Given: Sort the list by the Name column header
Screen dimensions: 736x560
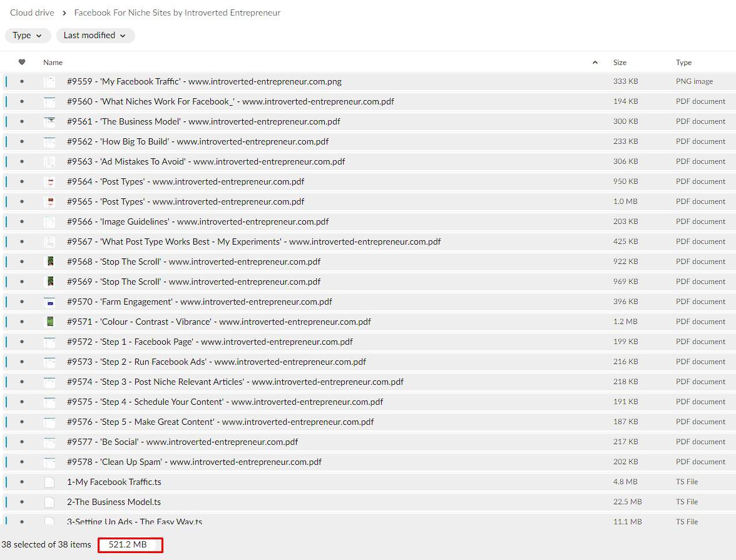Looking at the screenshot, I should [x=53, y=63].
